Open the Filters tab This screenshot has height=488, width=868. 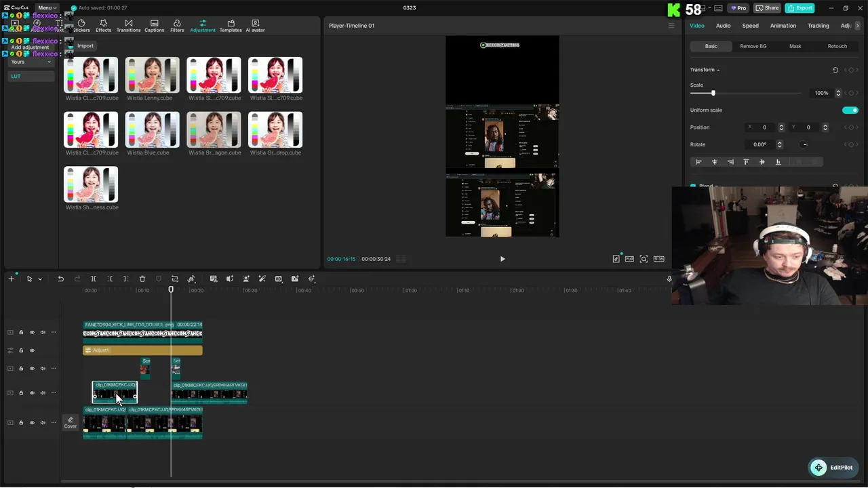point(177,26)
